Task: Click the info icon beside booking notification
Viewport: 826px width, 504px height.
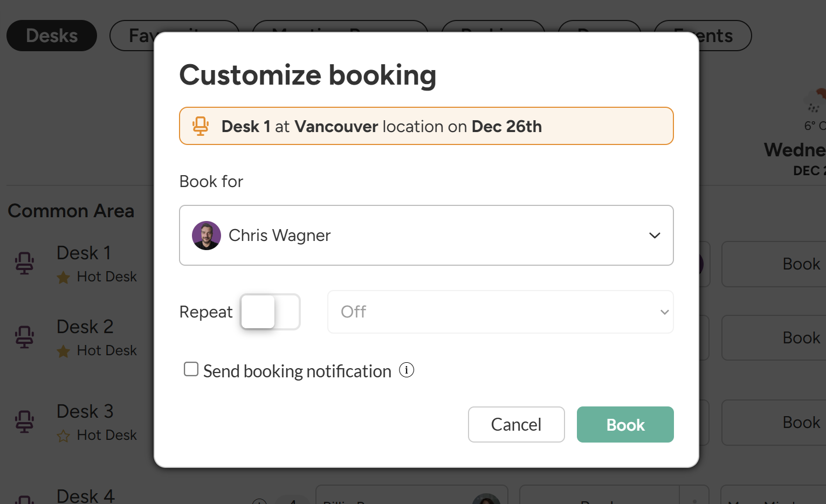Action: coord(407,370)
